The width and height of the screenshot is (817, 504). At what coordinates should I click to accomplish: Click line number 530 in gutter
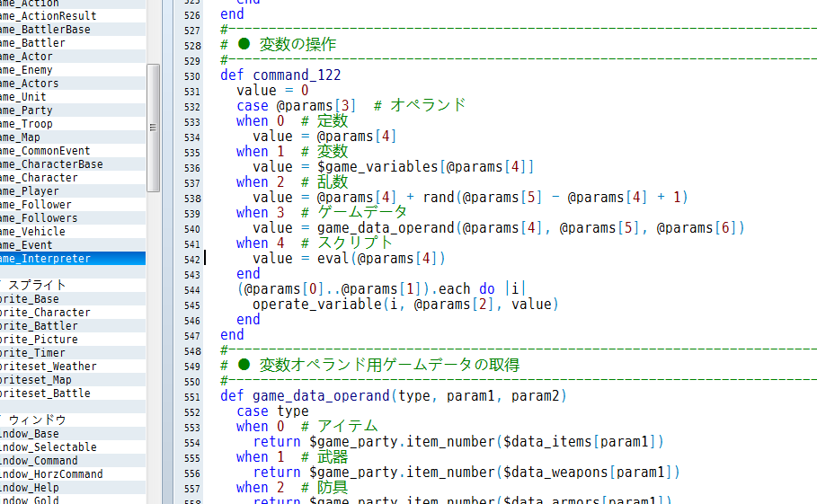(x=192, y=76)
